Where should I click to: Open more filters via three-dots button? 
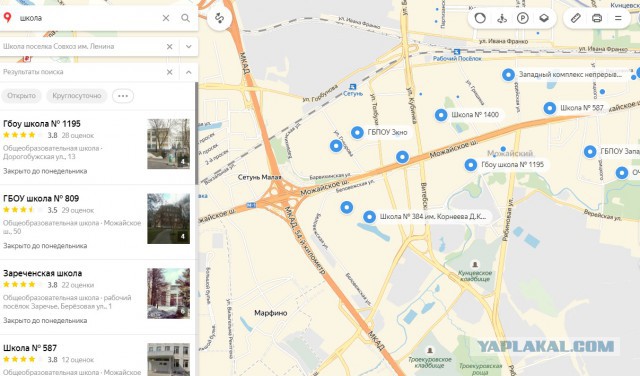[x=123, y=96]
